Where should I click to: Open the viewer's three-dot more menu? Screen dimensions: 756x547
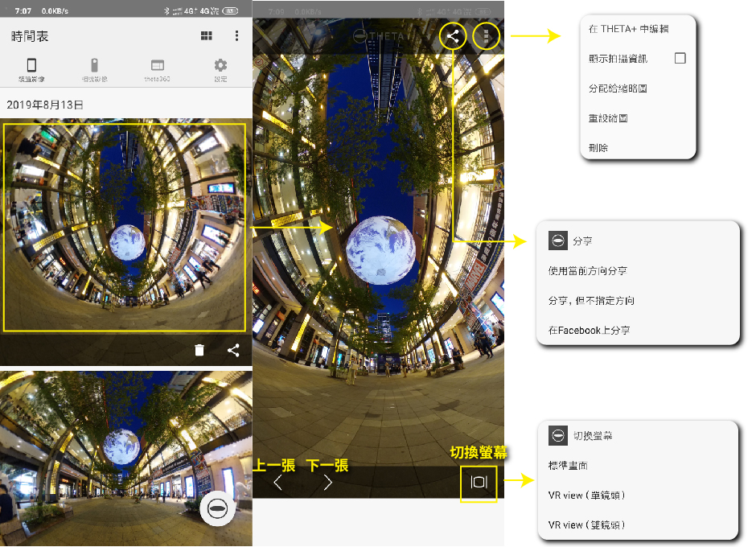pos(487,36)
